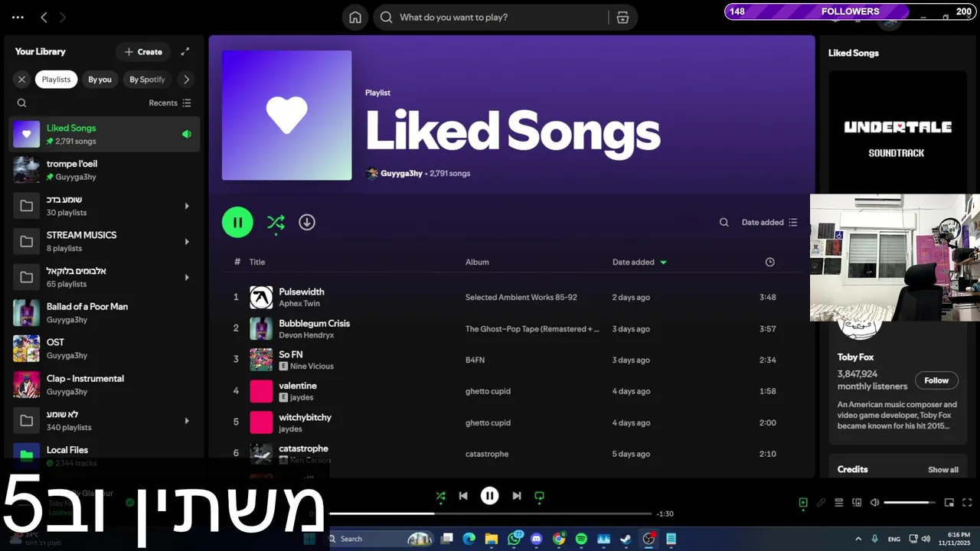Open the Now Playing view icon
Image resolution: width=980 pixels, height=551 pixels.
coord(803,503)
